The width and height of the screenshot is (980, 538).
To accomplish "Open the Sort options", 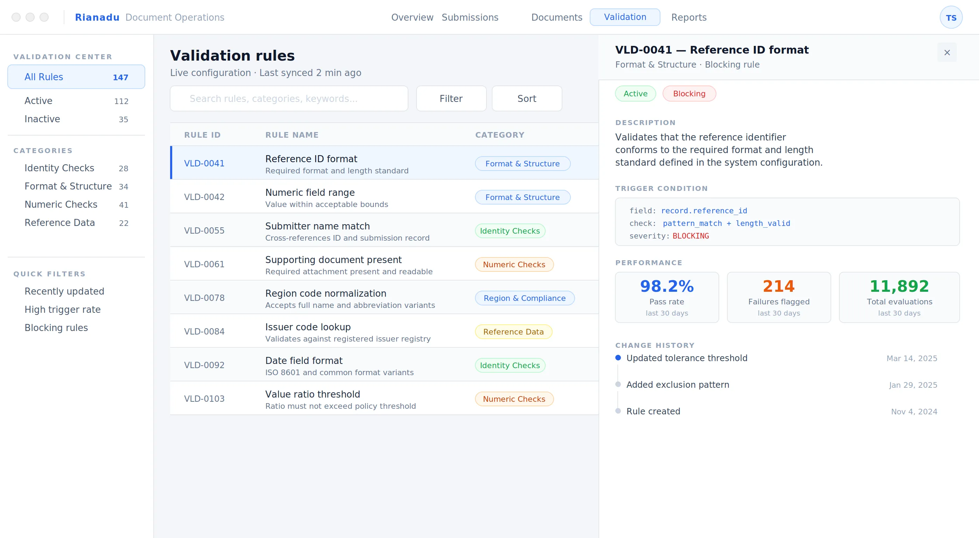I will [x=526, y=99].
